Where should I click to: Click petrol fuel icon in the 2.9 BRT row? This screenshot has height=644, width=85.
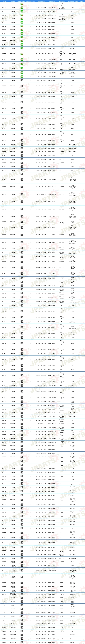pyautogui.click(x=22, y=77)
